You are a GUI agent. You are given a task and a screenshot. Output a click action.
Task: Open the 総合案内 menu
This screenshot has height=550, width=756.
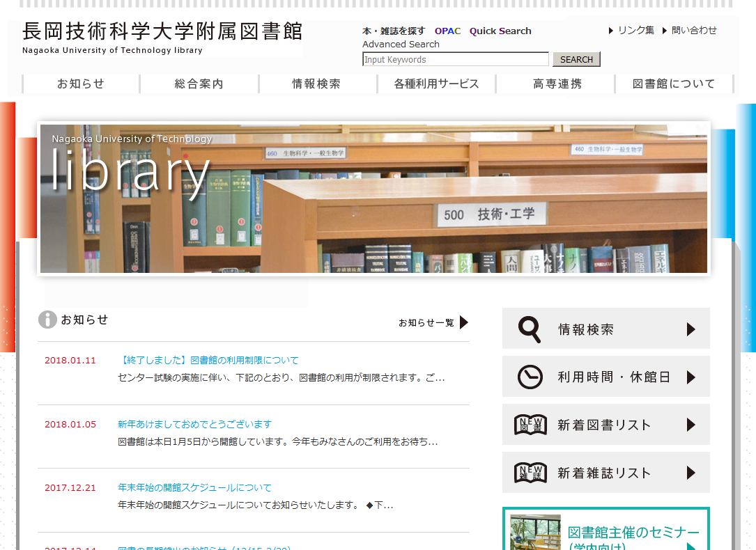click(199, 84)
